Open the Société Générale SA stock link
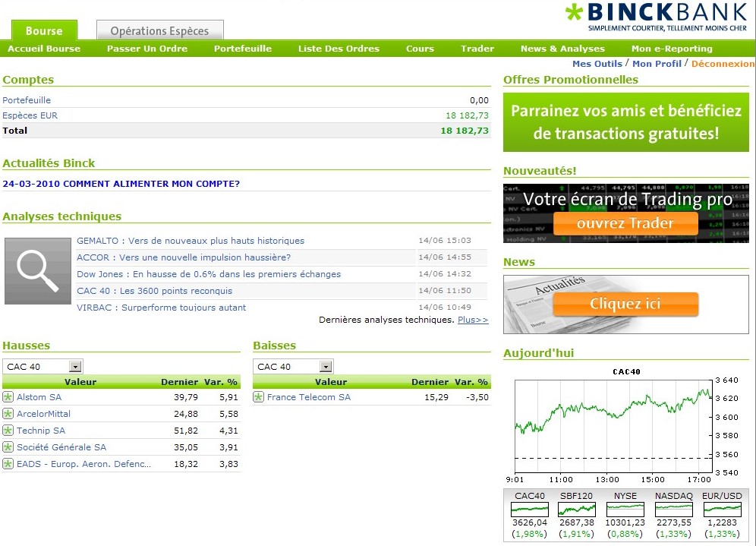The width and height of the screenshot is (756, 546). (61, 447)
